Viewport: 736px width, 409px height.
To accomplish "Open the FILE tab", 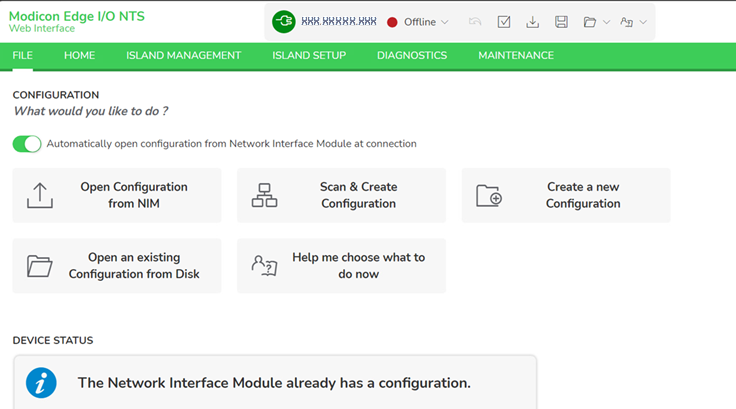I will [x=23, y=55].
